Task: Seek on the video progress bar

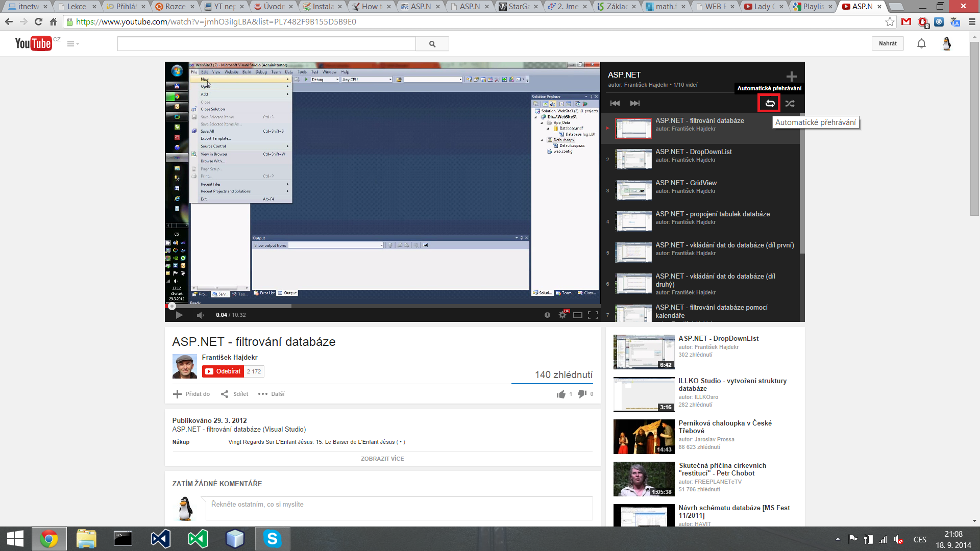Action: pyautogui.click(x=382, y=306)
